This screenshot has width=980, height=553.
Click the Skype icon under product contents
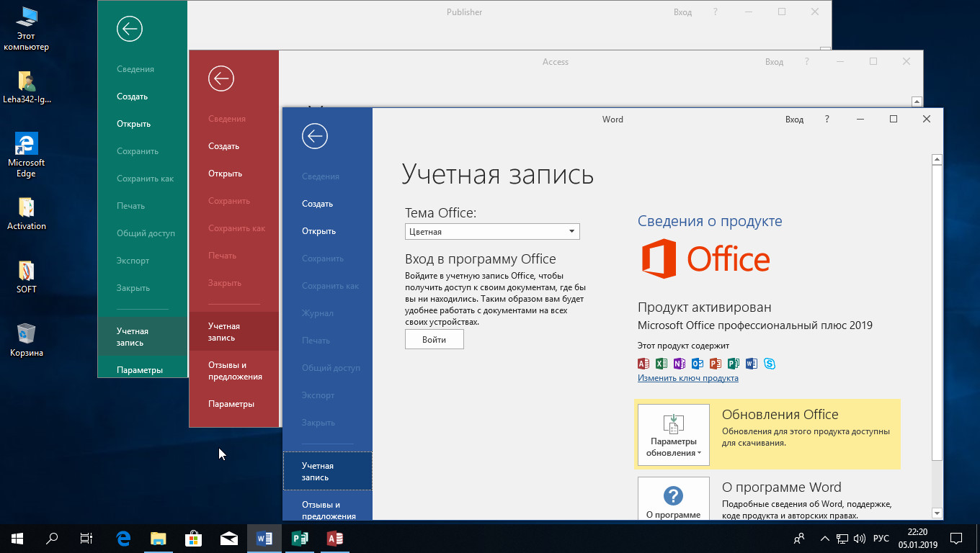click(770, 364)
